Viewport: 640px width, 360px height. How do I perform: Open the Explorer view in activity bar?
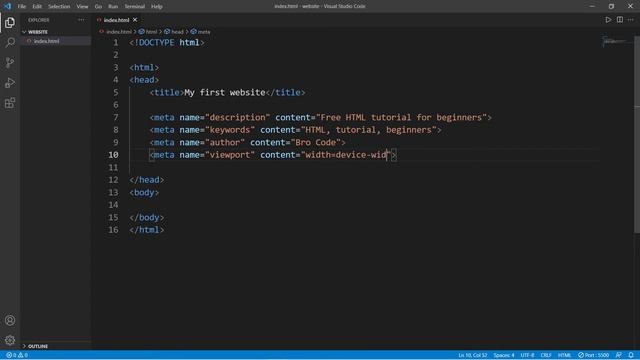click(10, 22)
